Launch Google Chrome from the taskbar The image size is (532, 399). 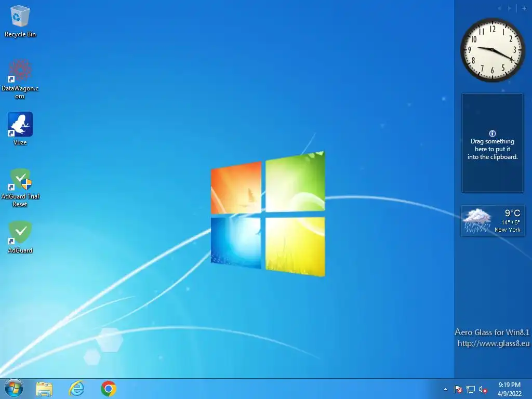coord(109,389)
